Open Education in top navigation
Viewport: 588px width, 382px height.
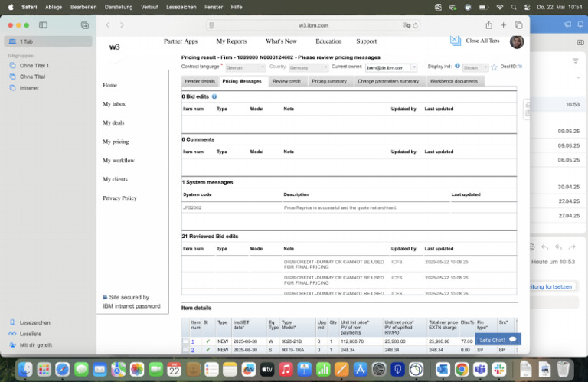(x=328, y=41)
